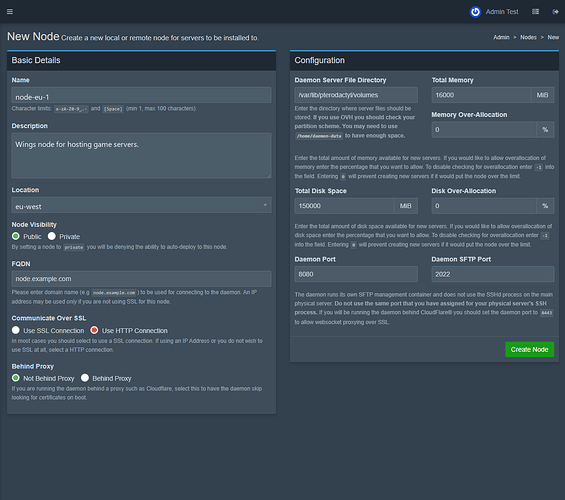The width and height of the screenshot is (565, 500).
Task: Click the % label beside Memory Over-Allocation
Action: tap(545, 130)
